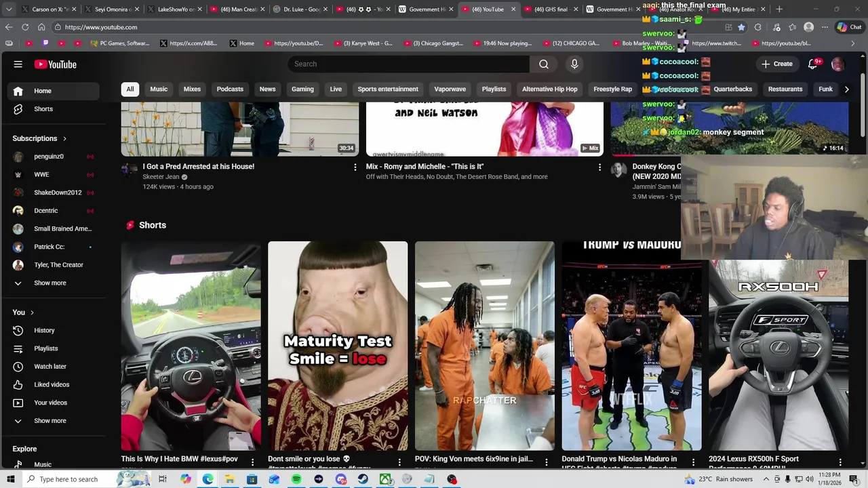
Task: Select the Music filter chip
Action: pos(159,89)
